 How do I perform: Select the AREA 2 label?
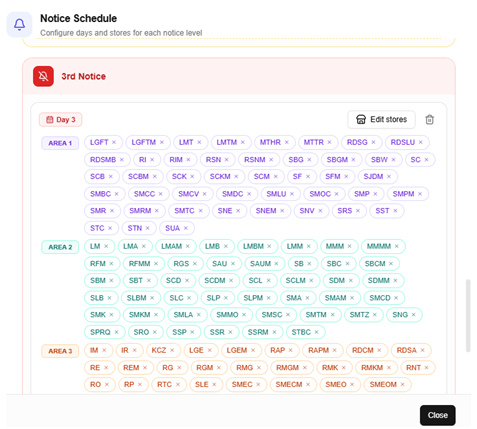point(60,247)
